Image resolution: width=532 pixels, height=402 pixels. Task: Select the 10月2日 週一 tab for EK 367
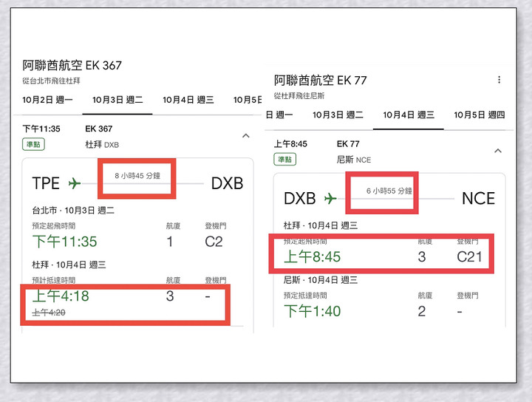(47, 100)
